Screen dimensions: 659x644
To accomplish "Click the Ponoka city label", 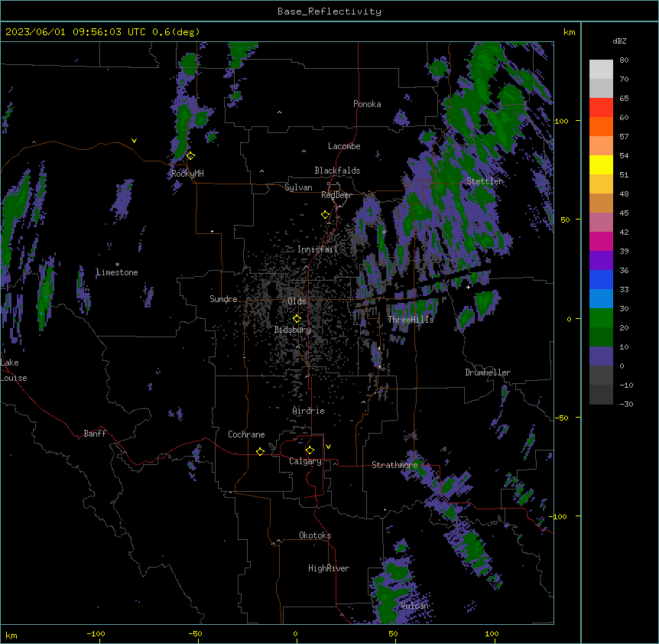I will [x=367, y=104].
